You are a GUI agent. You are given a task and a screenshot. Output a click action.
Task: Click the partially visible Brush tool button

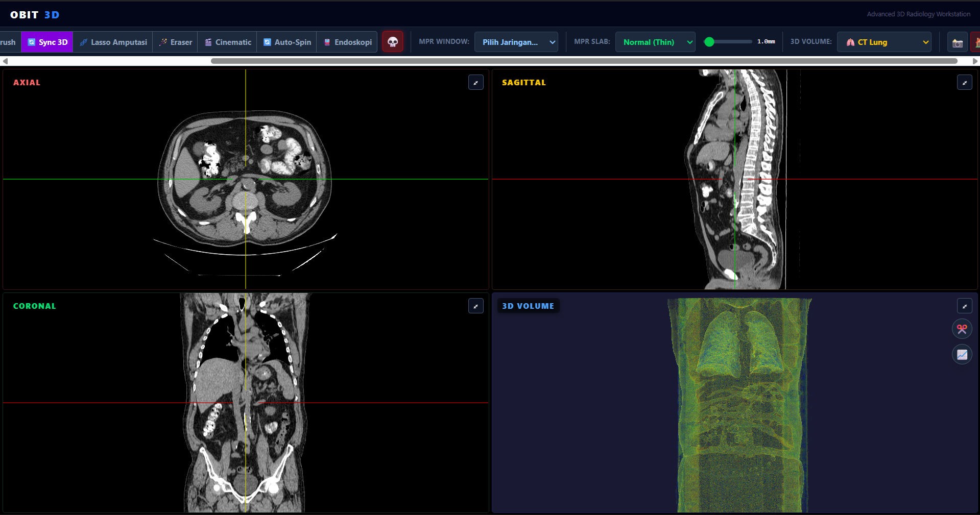point(10,42)
